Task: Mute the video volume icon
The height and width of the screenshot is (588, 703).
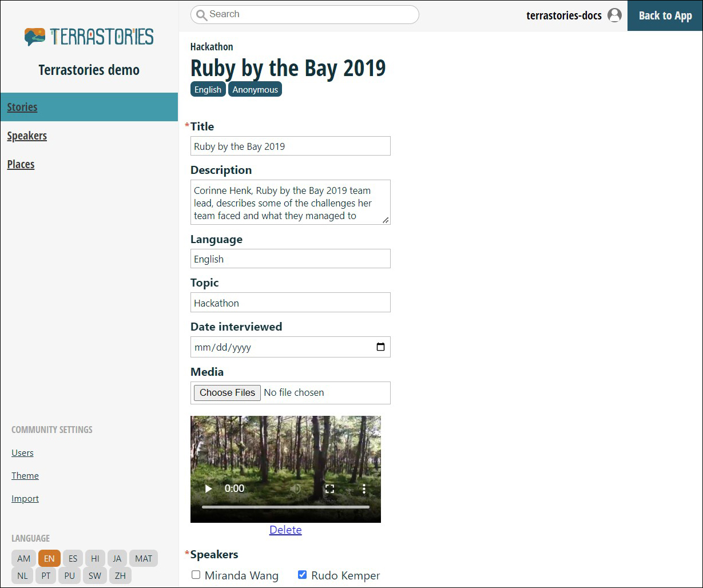Action: click(295, 488)
